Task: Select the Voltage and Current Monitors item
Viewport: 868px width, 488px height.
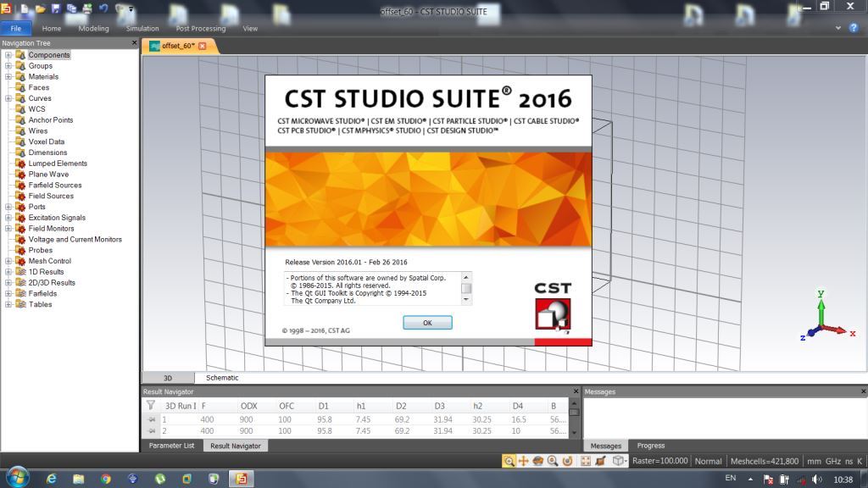Action: (x=75, y=240)
